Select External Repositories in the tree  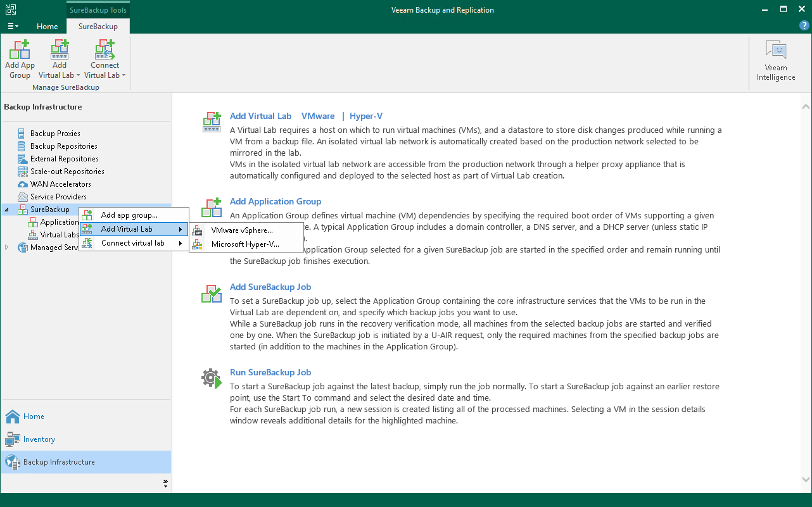65,159
